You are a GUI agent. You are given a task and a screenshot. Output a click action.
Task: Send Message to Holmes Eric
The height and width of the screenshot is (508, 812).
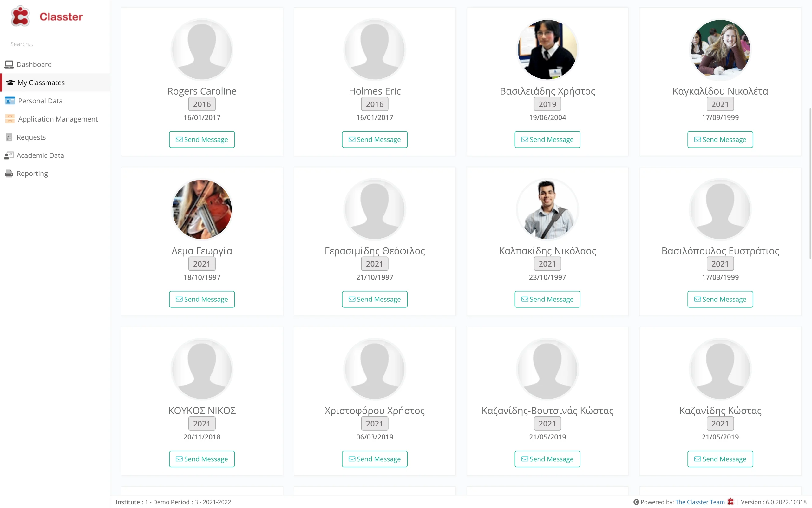[x=374, y=139]
